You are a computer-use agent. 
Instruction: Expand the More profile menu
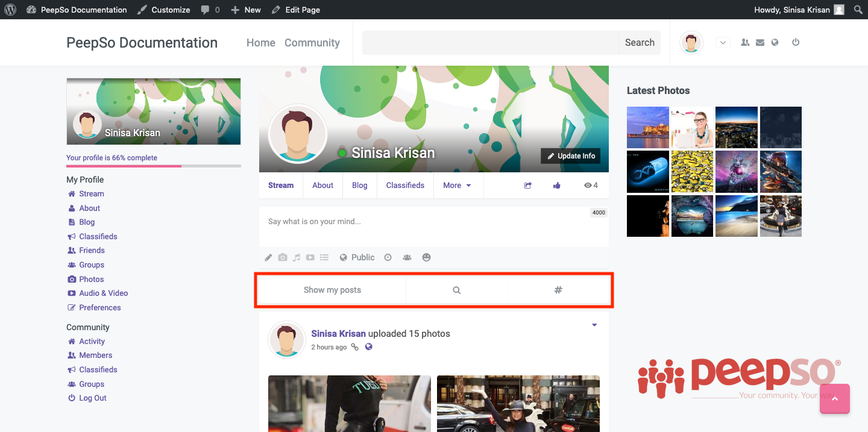(x=458, y=186)
